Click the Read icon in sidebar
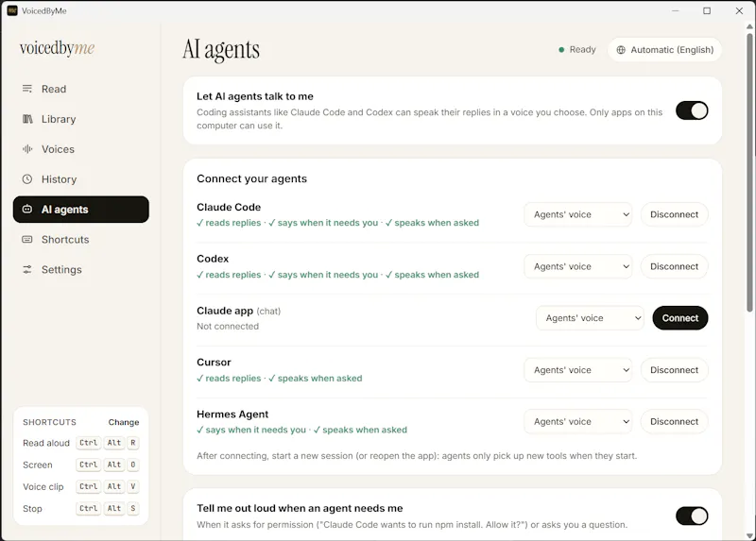Viewport: 756px width, 541px height. click(27, 89)
